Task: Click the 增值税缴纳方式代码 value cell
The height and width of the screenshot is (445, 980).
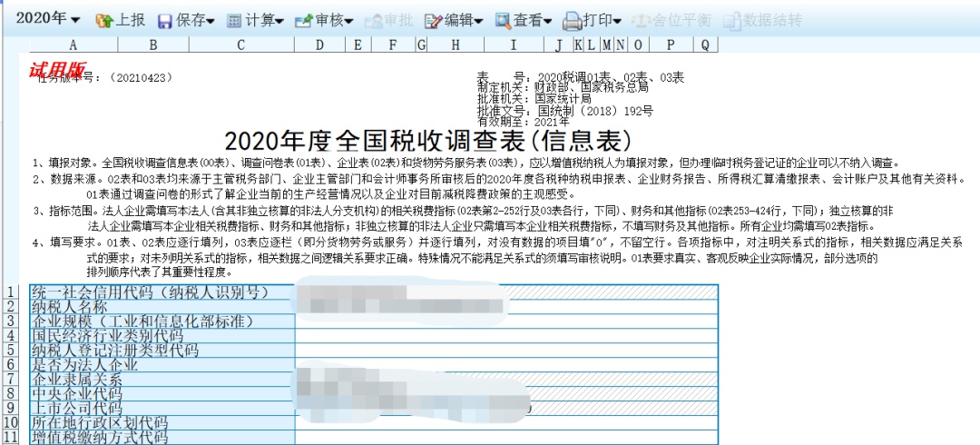Action: (506, 438)
